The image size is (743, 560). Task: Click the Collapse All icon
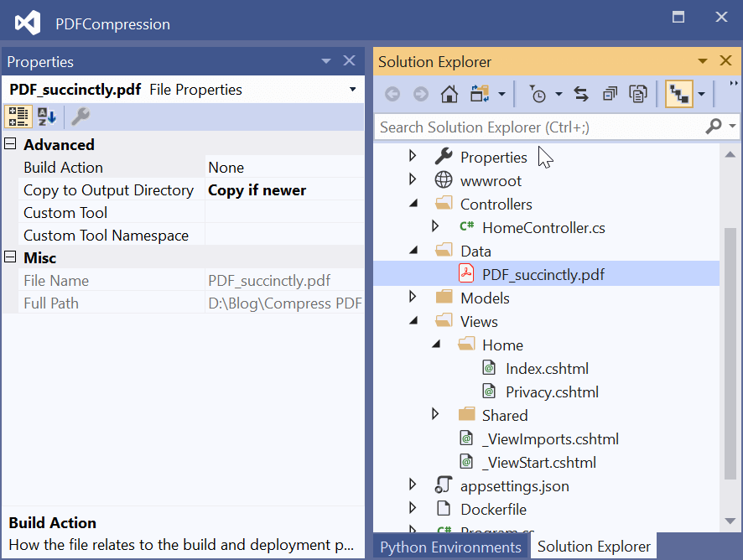(x=610, y=94)
